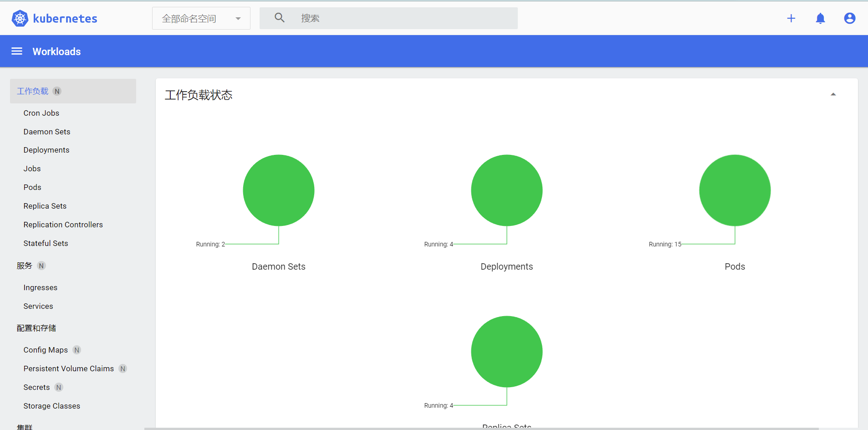Screen dimensions: 868x430
Task: Open the notifications bell
Action: (x=820, y=18)
